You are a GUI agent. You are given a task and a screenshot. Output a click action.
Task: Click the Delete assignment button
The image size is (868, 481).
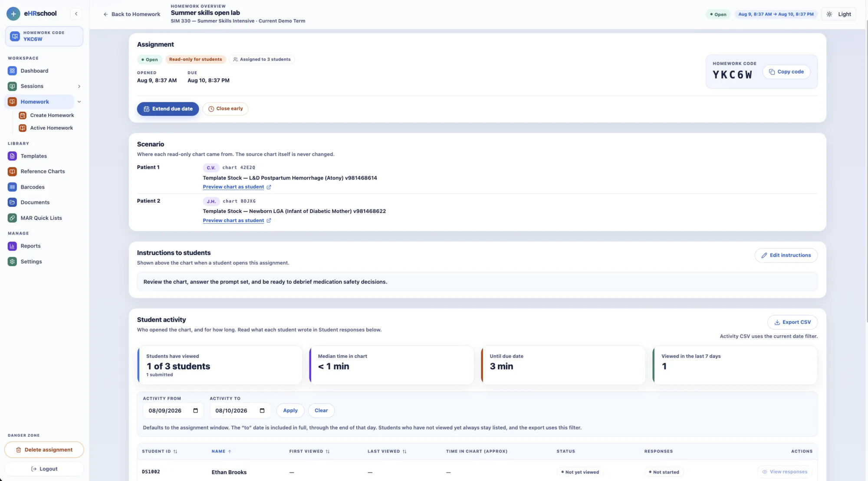point(44,450)
